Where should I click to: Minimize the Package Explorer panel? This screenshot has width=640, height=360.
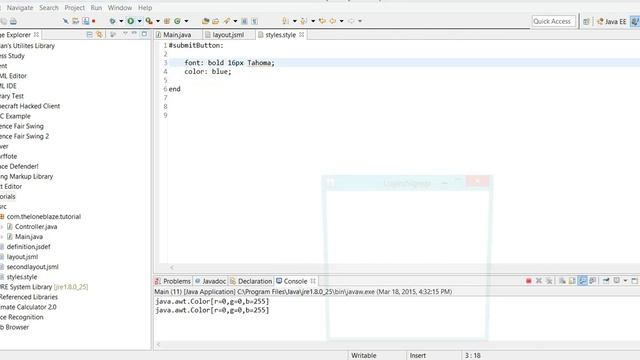134,34
